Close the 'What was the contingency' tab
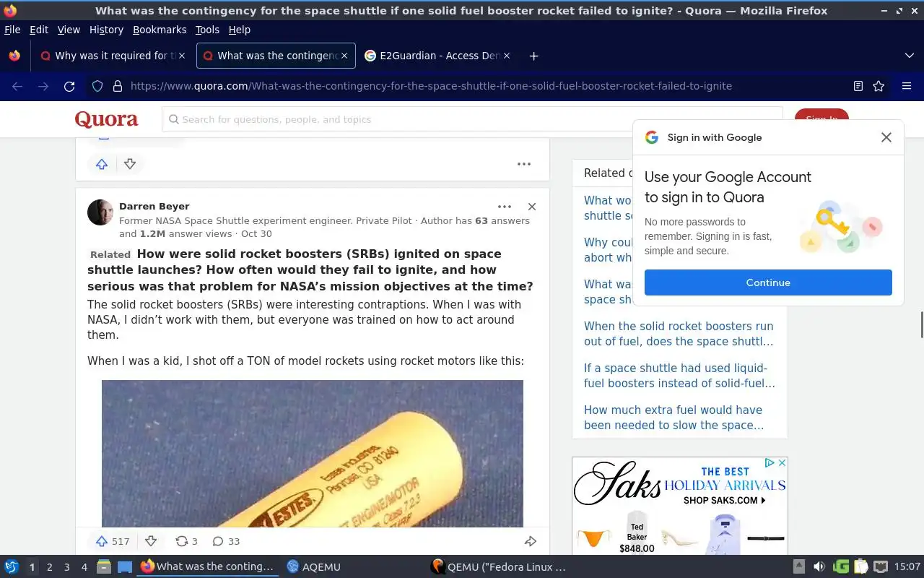 pyautogui.click(x=344, y=56)
